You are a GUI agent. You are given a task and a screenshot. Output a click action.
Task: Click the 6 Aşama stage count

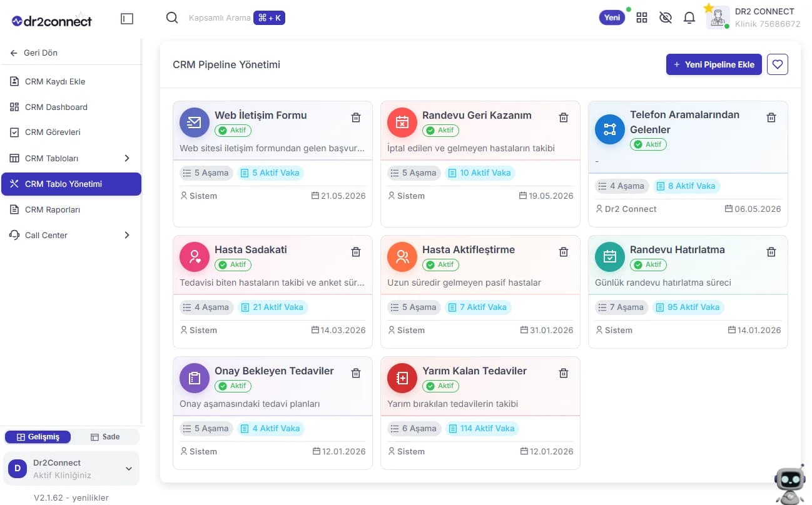[x=413, y=429]
